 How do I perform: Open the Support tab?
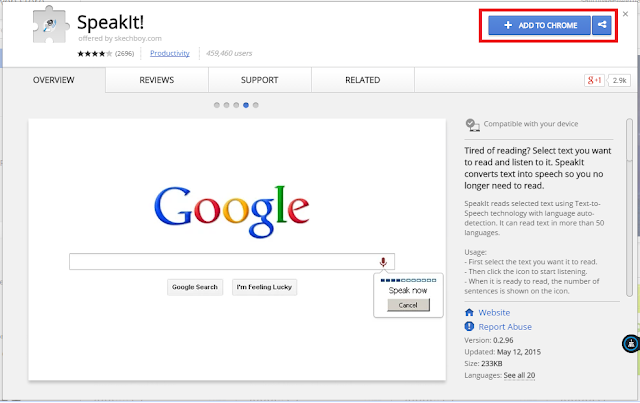pyautogui.click(x=260, y=80)
